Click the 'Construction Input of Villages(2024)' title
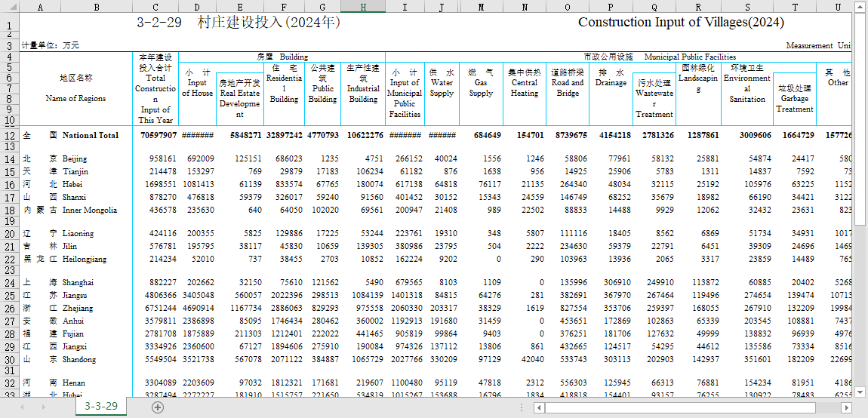 point(681,22)
